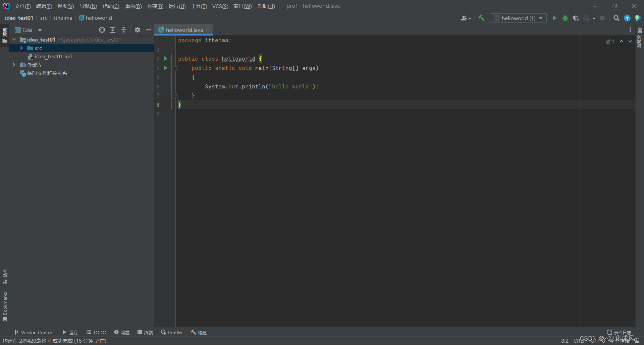Place cursor on println line in editor
Image resolution: width=644 pixels, height=345 pixels.
click(x=262, y=86)
